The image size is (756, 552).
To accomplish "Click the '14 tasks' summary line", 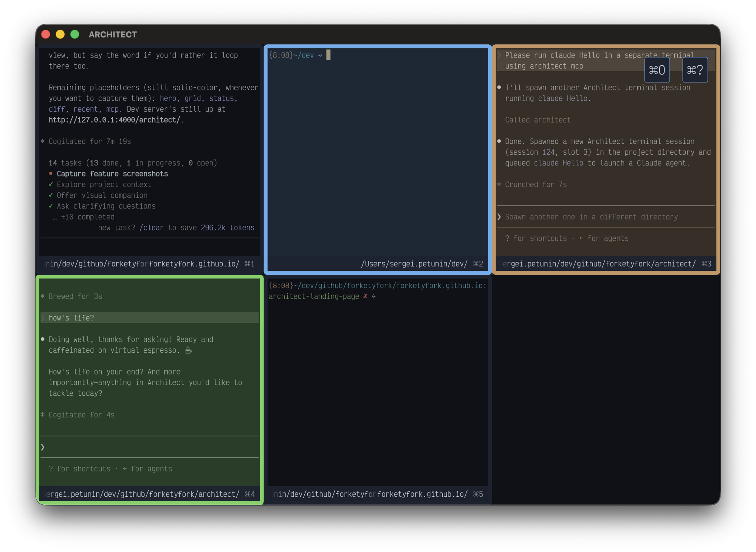I will tap(133, 163).
